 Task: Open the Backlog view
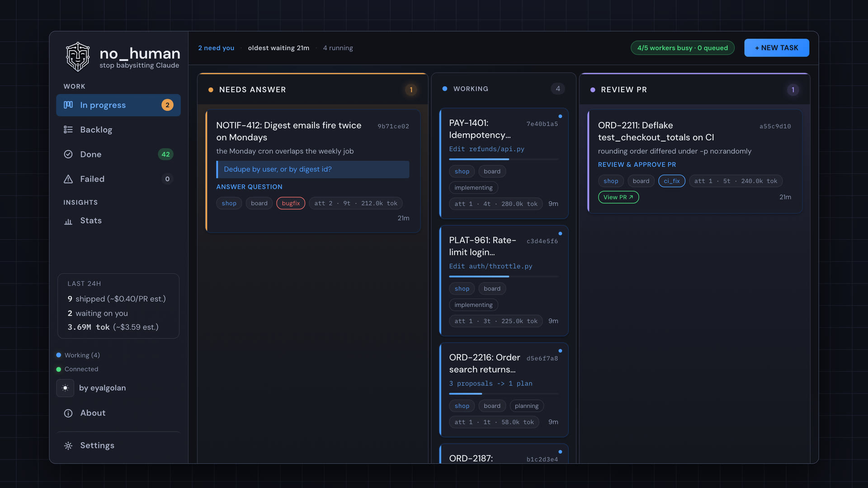click(118, 130)
